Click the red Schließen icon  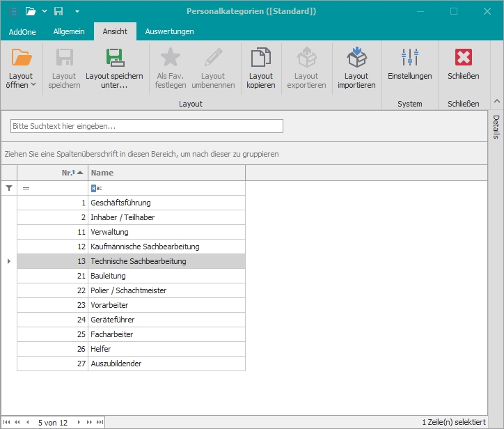point(463,58)
